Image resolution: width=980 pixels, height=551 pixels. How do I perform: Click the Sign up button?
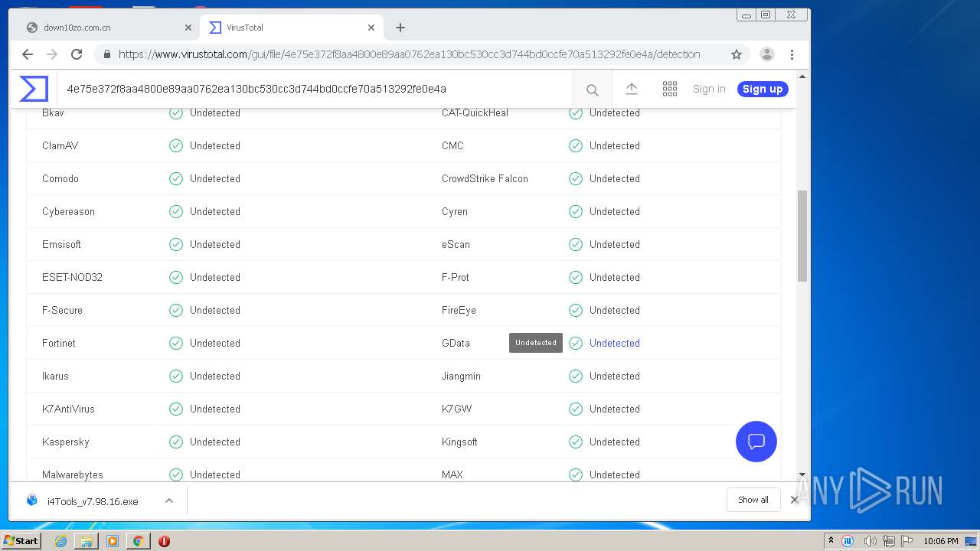(763, 89)
